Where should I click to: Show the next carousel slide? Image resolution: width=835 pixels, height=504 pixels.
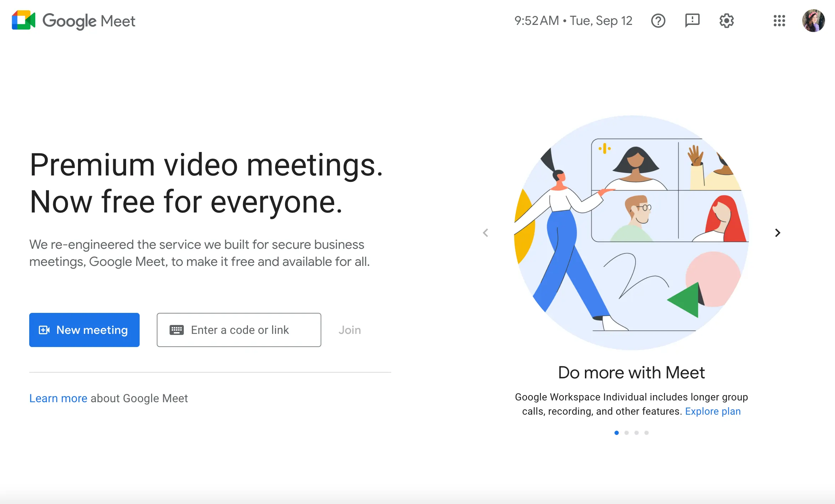[778, 233]
